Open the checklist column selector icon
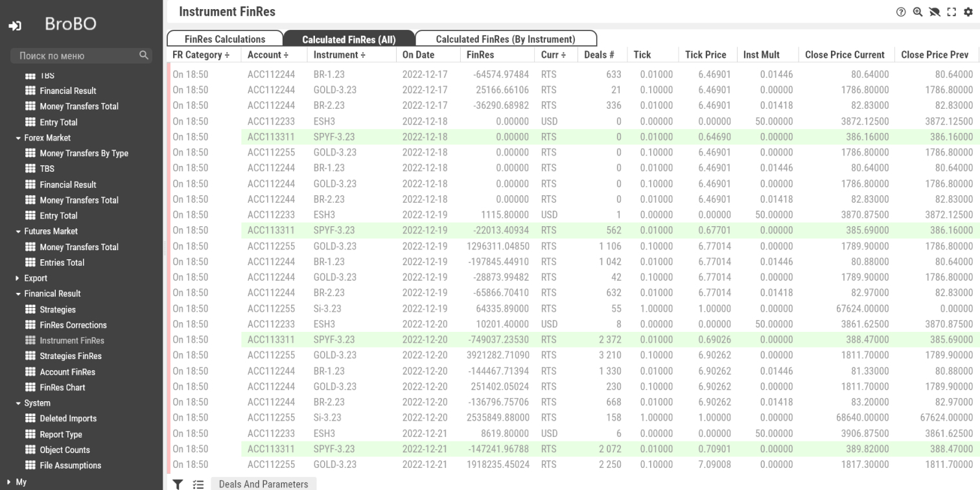The image size is (980, 490). click(x=198, y=484)
